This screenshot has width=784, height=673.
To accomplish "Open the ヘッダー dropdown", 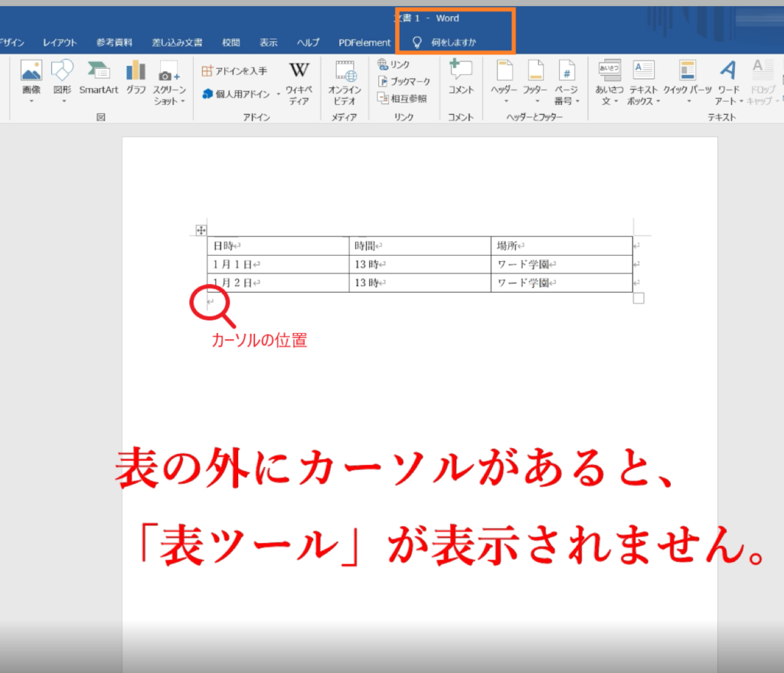I will click(504, 81).
